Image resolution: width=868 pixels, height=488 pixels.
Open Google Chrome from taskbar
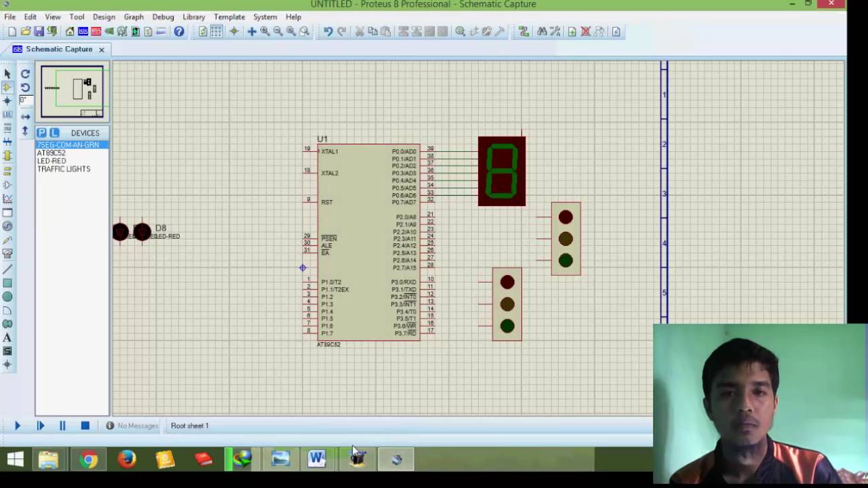89,460
